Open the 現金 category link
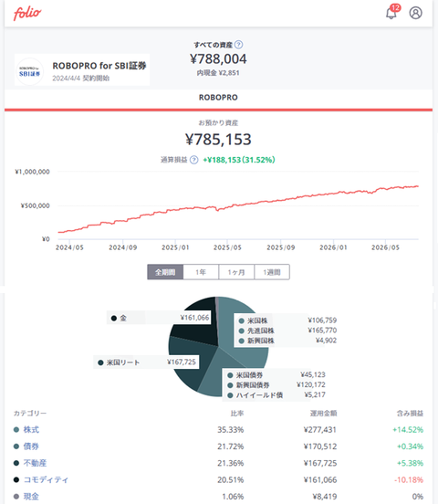 (x=31, y=497)
